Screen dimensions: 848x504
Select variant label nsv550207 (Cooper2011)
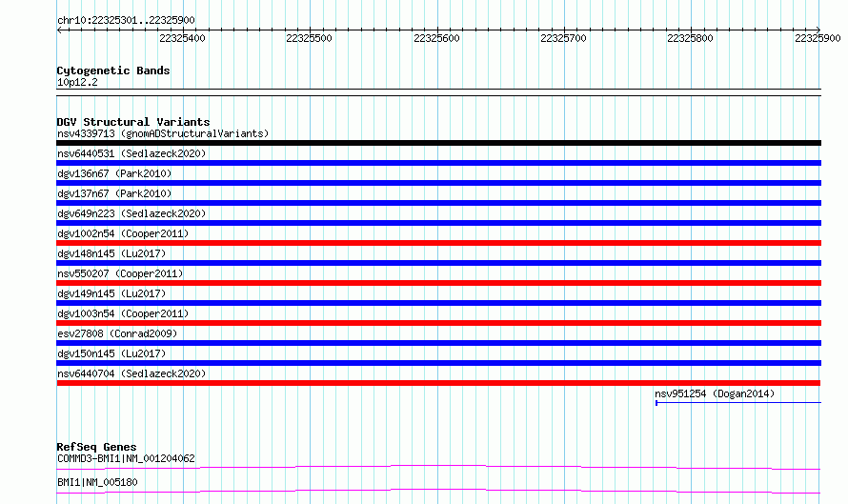120,273
